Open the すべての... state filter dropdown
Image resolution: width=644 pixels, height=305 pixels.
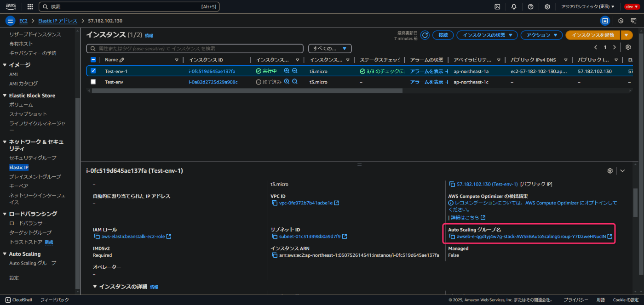coord(330,48)
